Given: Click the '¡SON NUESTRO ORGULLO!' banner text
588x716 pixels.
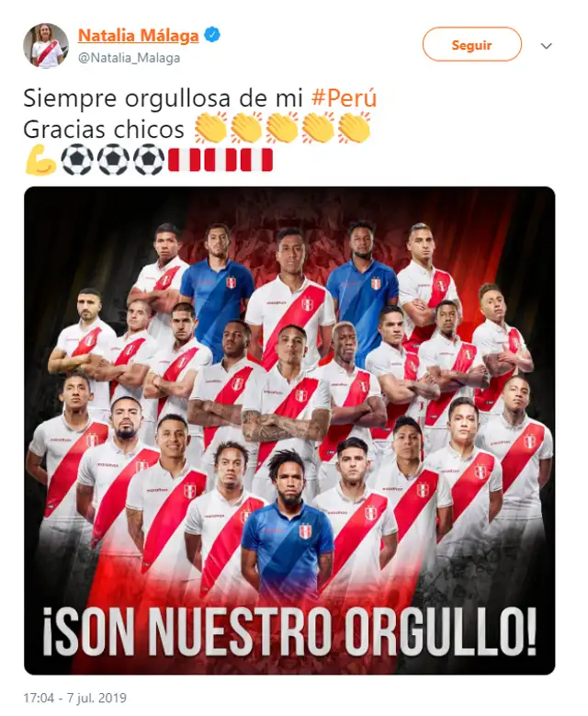Looking at the screenshot, I should [x=289, y=631].
